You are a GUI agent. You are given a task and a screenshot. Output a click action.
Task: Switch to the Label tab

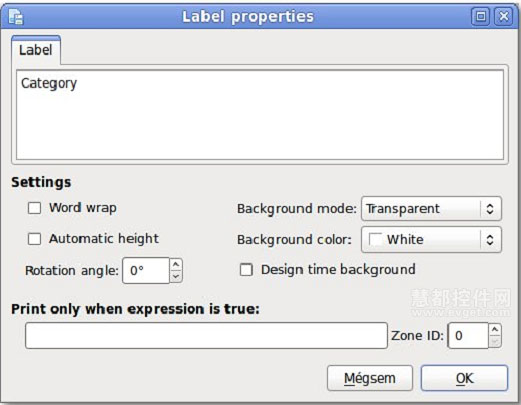tap(36, 50)
